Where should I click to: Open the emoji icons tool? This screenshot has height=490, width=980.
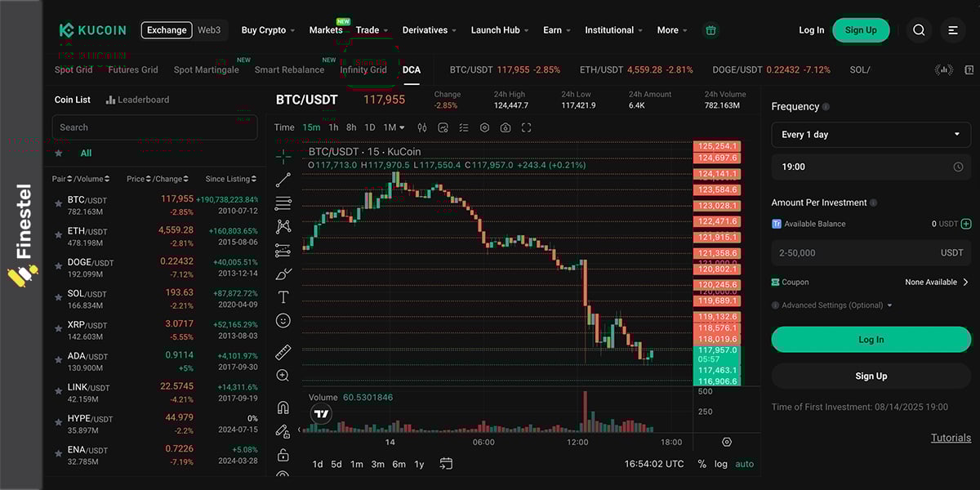pyautogui.click(x=283, y=321)
